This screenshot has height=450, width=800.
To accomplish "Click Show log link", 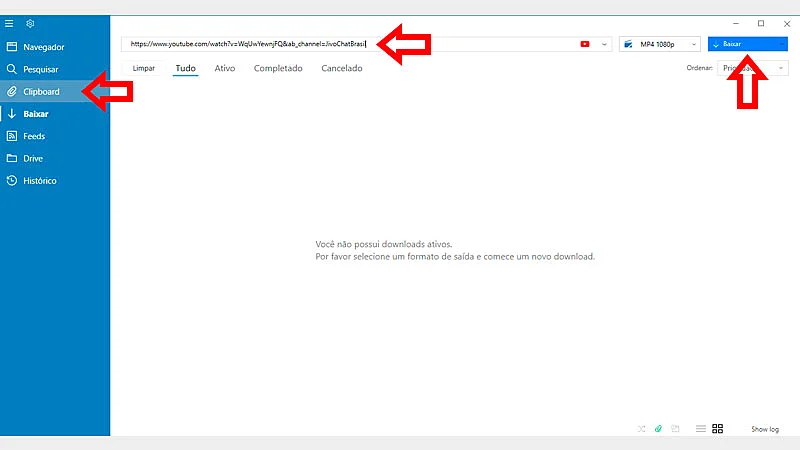I will coord(765,430).
